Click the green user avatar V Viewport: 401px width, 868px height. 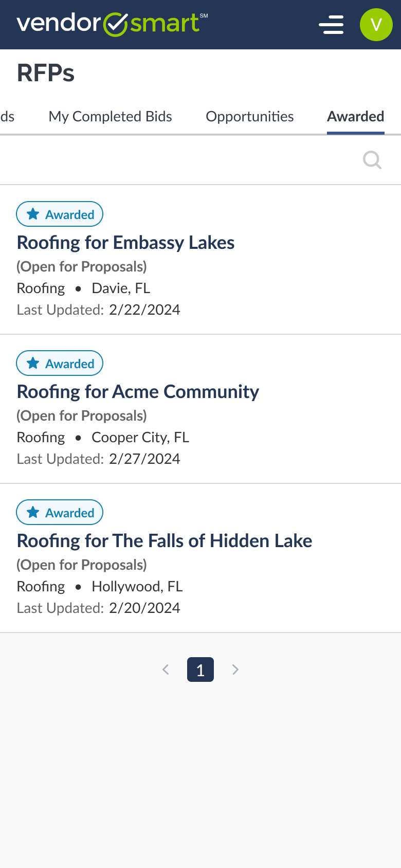[x=376, y=25]
